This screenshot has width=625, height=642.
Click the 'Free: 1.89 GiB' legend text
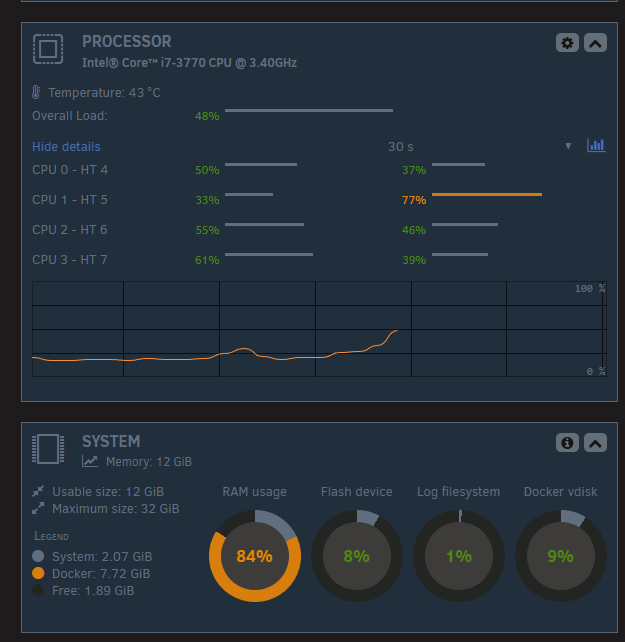[x=93, y=591]
